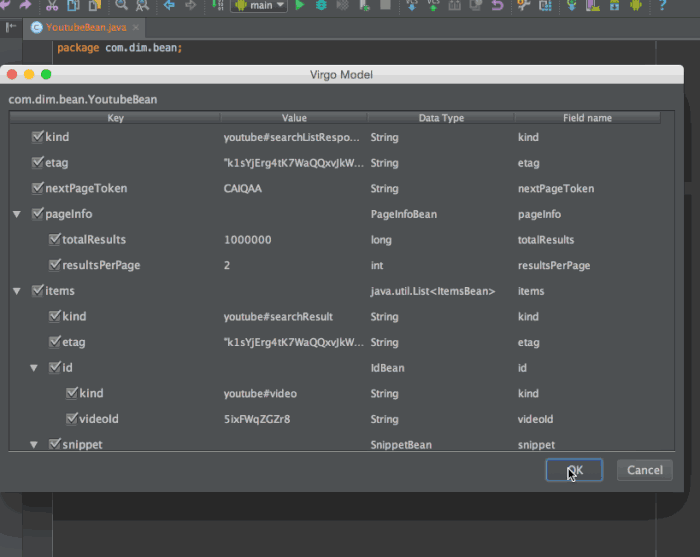
Task: Click the Help question mark icon
Action: [x=662, y=5]
